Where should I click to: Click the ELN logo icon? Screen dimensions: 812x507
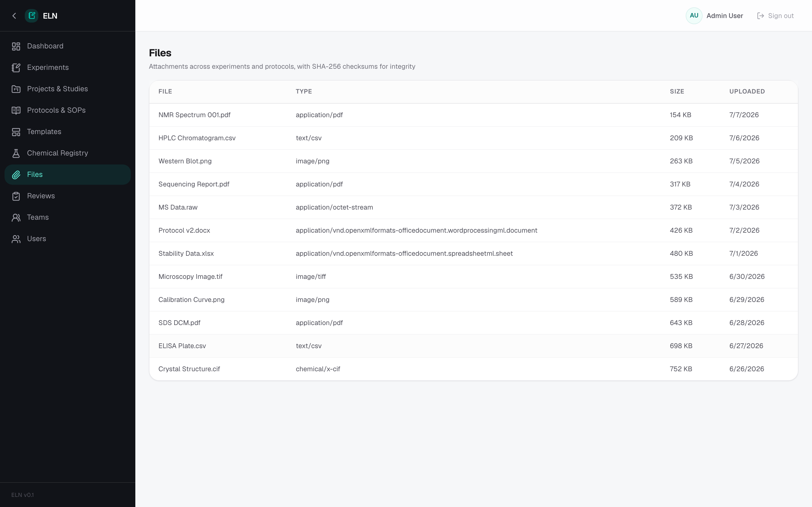tap(32, 16)
